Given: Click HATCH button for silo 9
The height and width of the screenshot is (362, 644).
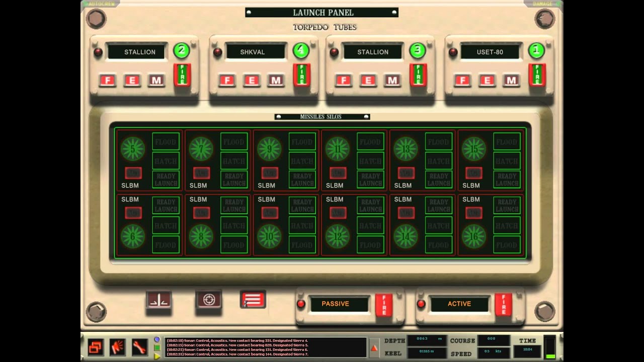Looking at the screenshot, I should point(302,161).
